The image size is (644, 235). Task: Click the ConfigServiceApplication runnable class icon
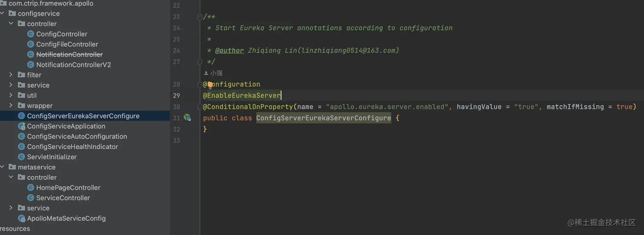click(x=21, y=126)
